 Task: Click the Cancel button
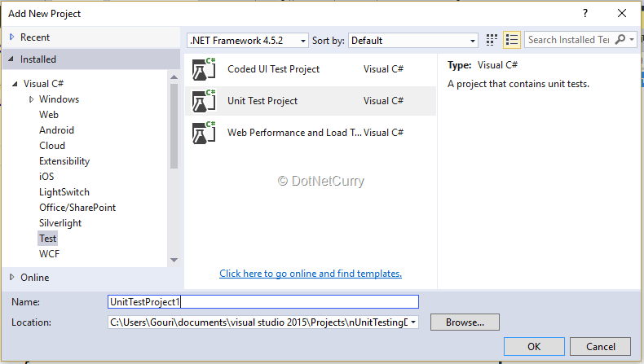601,347
